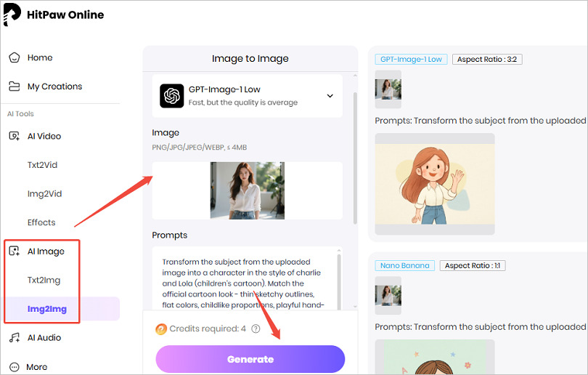This screenshot has height=375, width=588.
Task: Click the credits help question-mark icon
Action: pos(256,328)
